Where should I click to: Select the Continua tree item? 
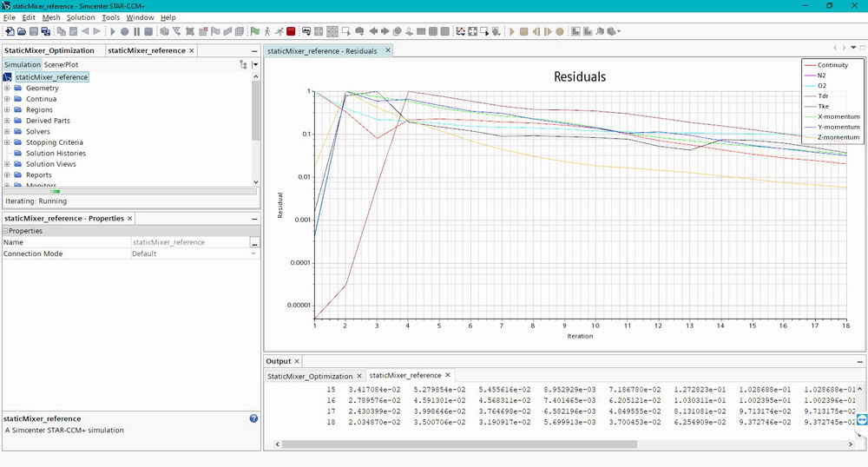pyautogui.click(x=41, y=99)
